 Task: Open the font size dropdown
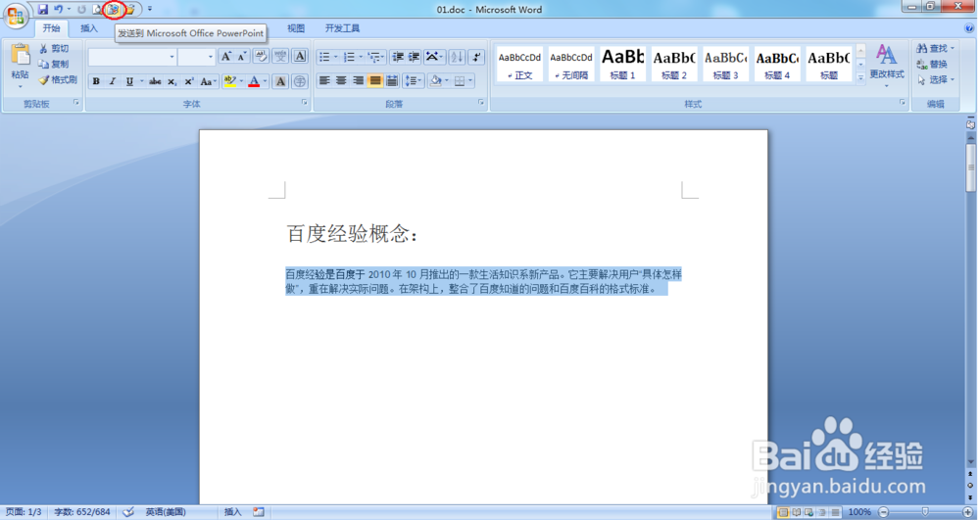(x=211, y=57)
